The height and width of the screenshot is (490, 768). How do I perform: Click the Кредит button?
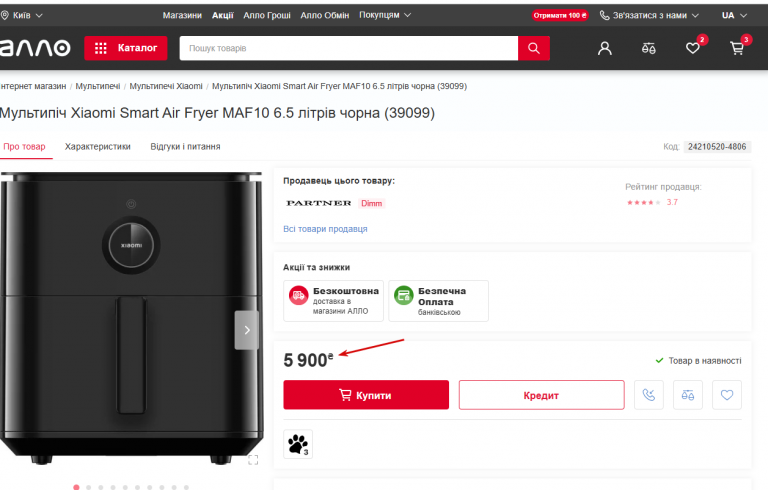point(541,395)
